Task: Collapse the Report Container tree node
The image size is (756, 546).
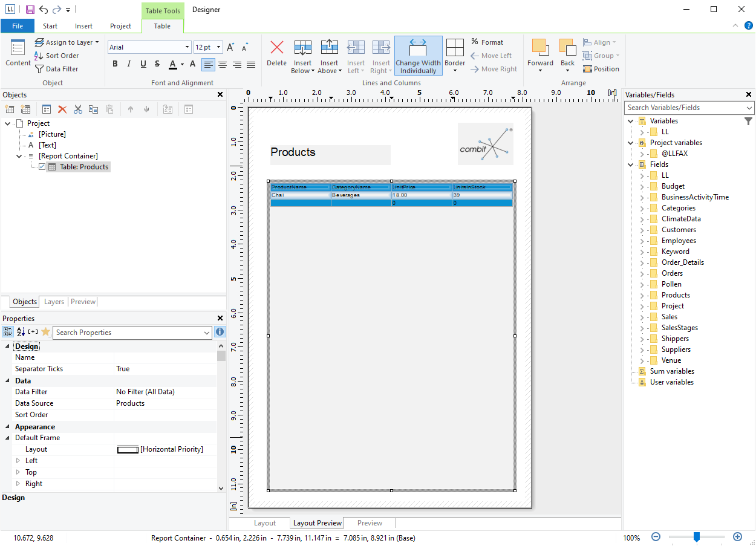Action: [x=19, y=156]
